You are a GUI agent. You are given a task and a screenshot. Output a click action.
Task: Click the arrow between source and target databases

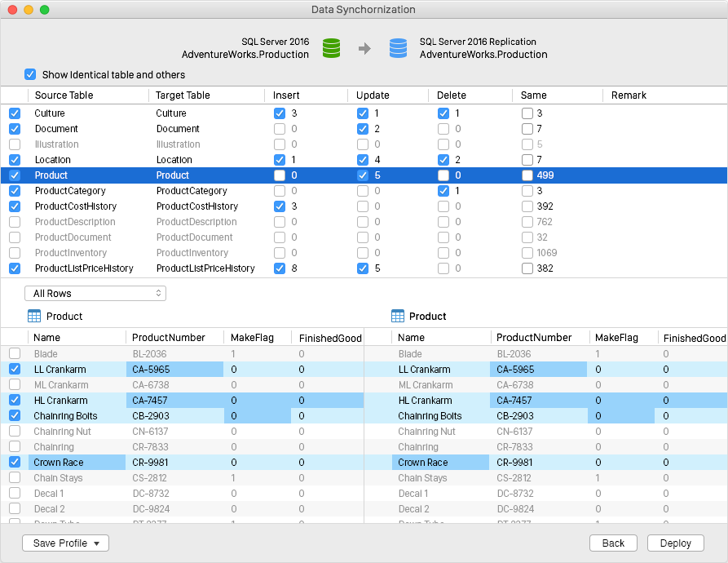(x=364, y=49)
